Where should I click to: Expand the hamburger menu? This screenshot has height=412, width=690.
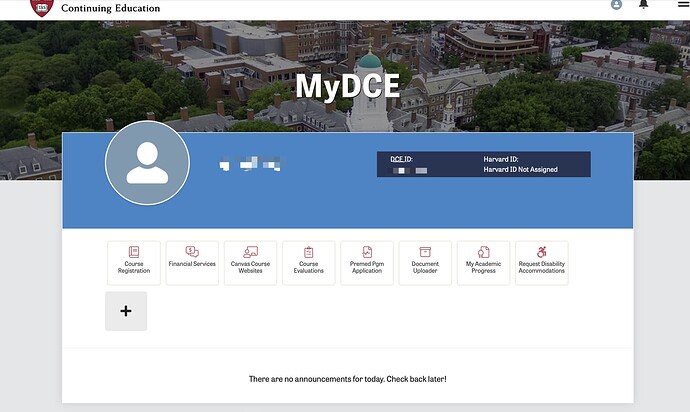[682, 5]
